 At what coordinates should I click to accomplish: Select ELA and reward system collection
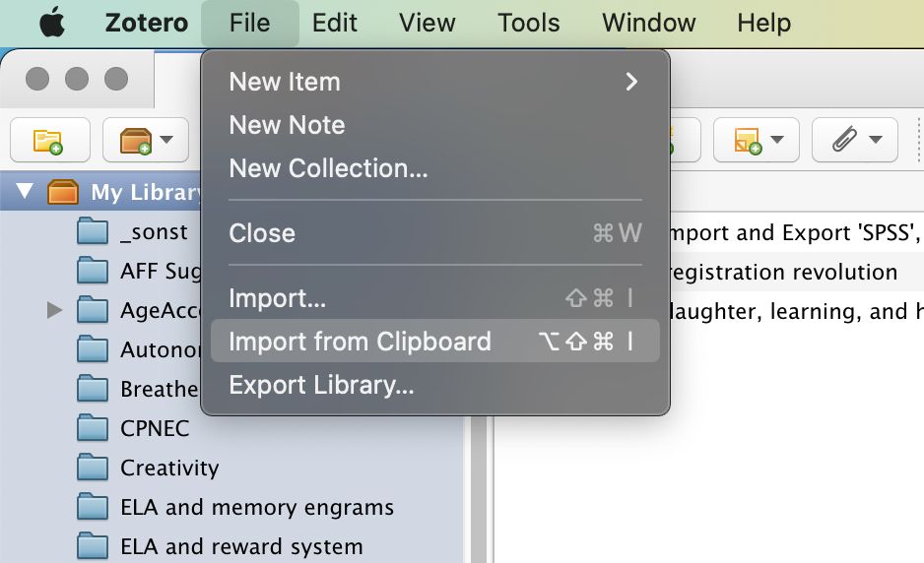(221, 546)
